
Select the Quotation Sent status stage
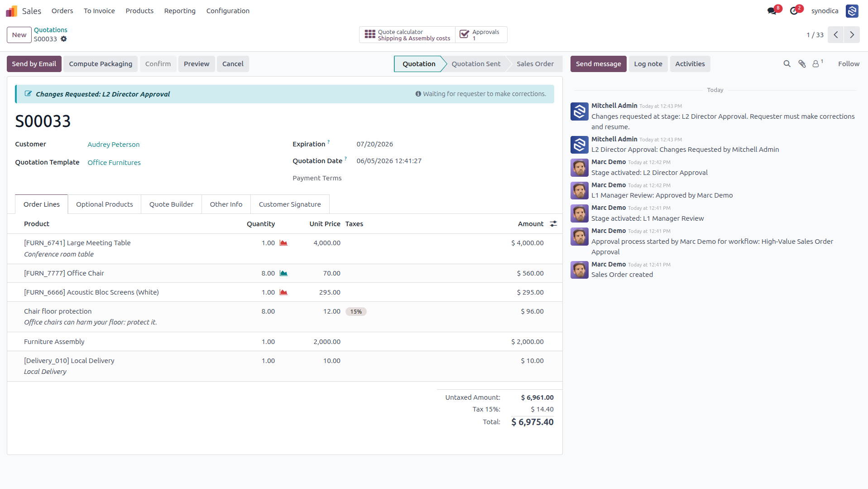(x=476, y=64)
